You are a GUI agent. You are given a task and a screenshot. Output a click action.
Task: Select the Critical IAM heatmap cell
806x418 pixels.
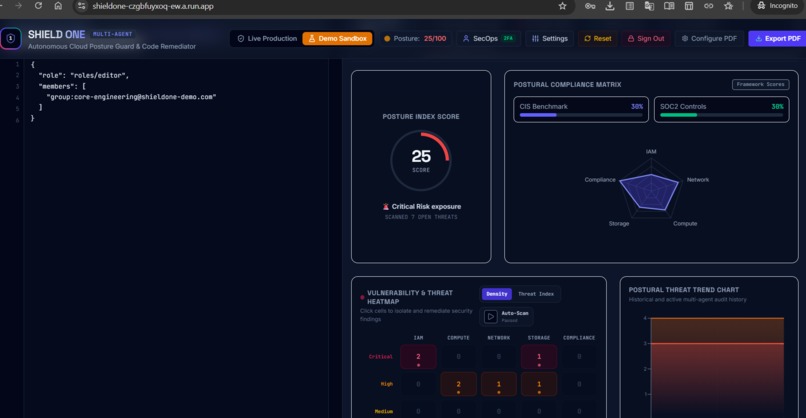[418, 357]
